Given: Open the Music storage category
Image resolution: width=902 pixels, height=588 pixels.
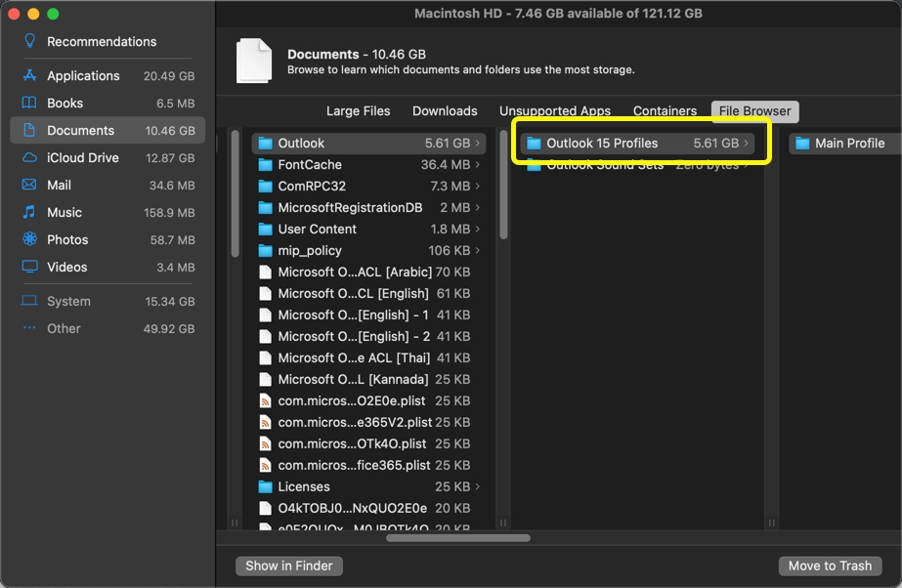Looking at the screenshot, I should [107, 212].
